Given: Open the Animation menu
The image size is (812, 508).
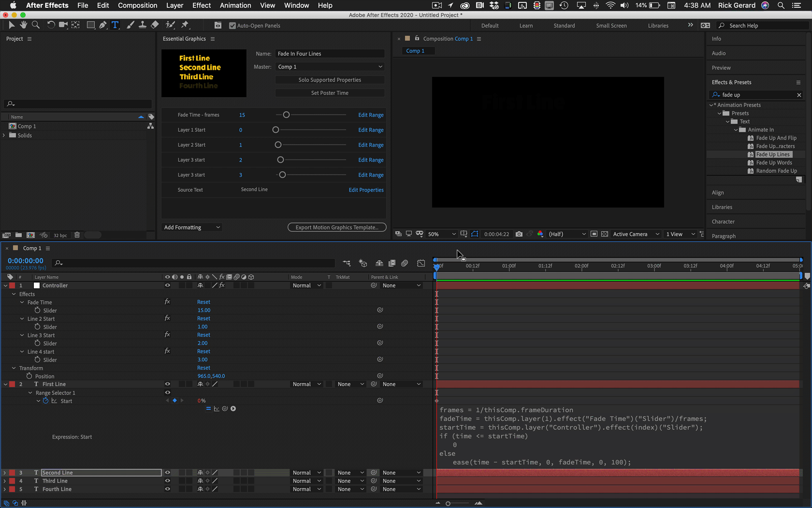Looking at the screenshot, I should point(235,5).
